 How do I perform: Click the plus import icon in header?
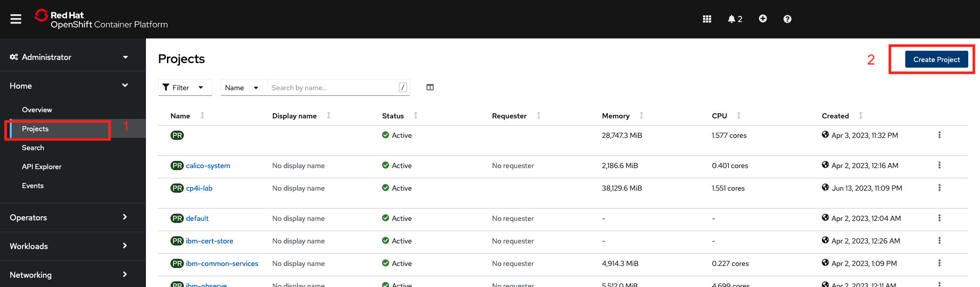[x=763, y=18]
